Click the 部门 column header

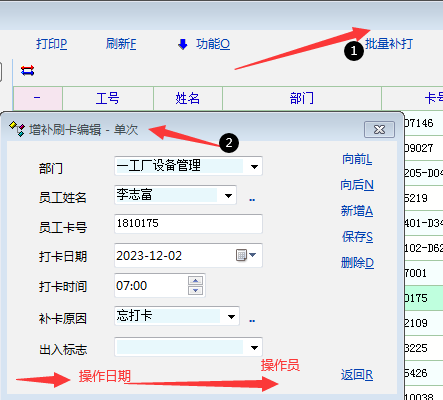click(302, 98)
